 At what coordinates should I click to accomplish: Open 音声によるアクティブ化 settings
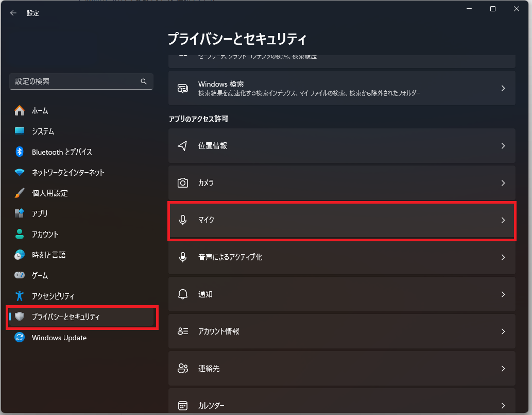point(341,257)
